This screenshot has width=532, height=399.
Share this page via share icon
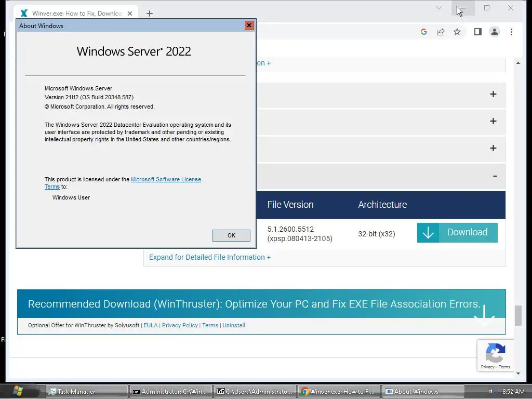441,32
